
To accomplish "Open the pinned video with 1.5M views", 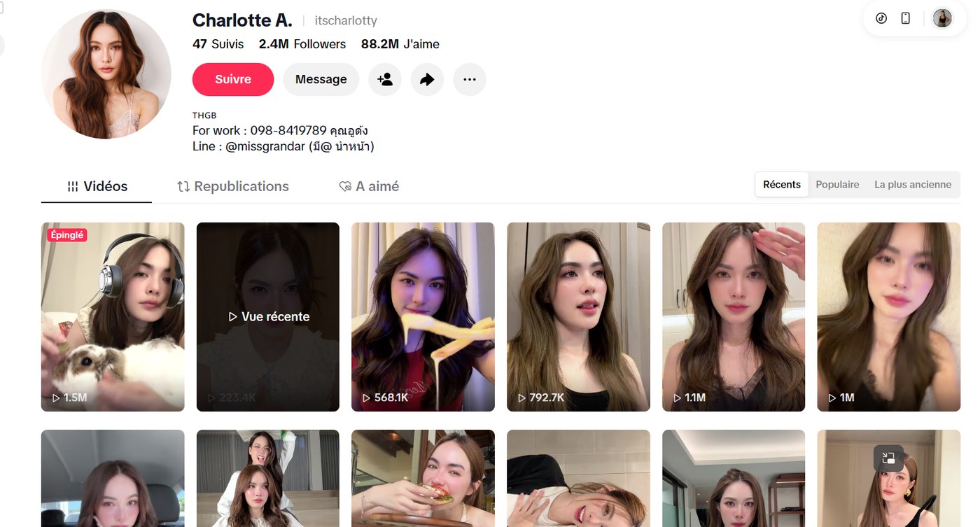I will point(113,317).
